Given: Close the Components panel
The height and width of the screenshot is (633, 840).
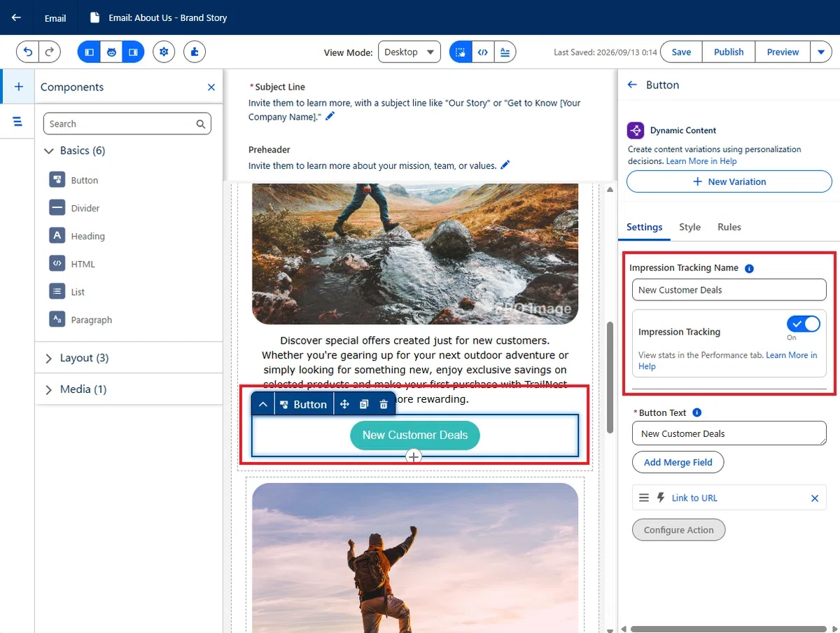Looking at the screenshot, I should [x=211, y=88].
